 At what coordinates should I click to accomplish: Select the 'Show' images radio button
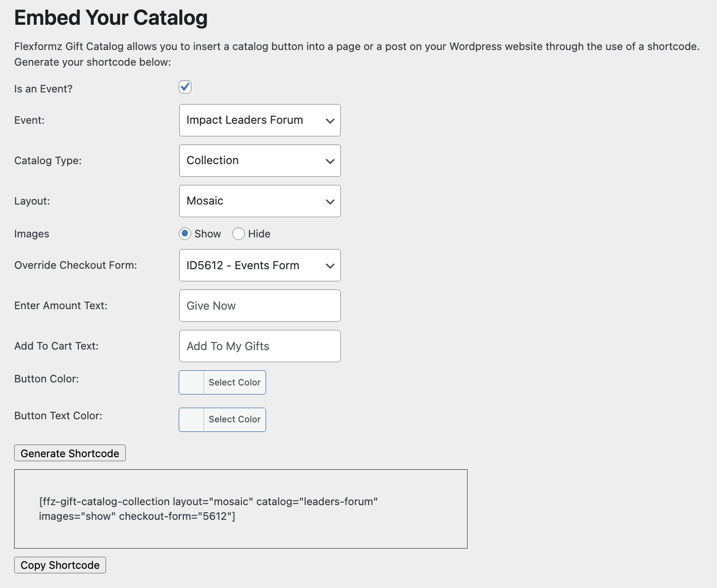(x=186, y=233)
